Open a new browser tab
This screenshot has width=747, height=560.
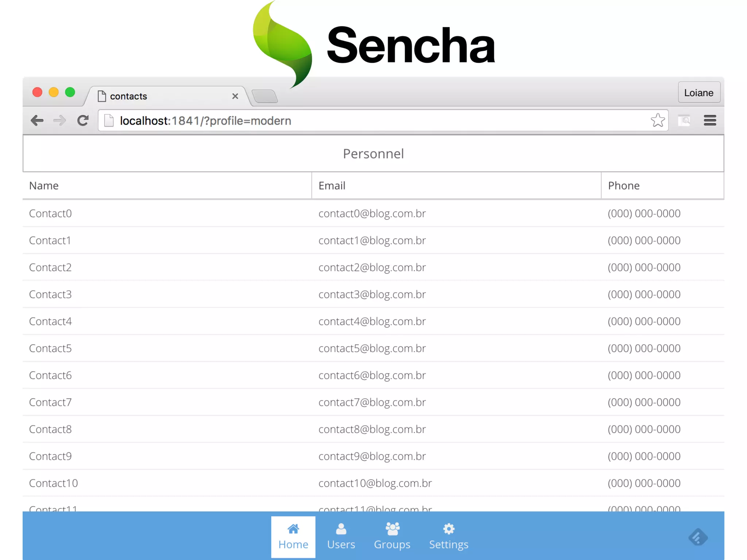pyautogui.click(x=265, y=97)
